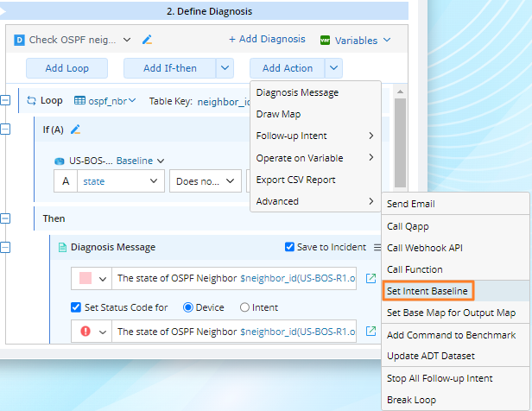Click the pink color swatch
Image resolution: width=532 pixels, height=411 pixels.
coord(85,278)
